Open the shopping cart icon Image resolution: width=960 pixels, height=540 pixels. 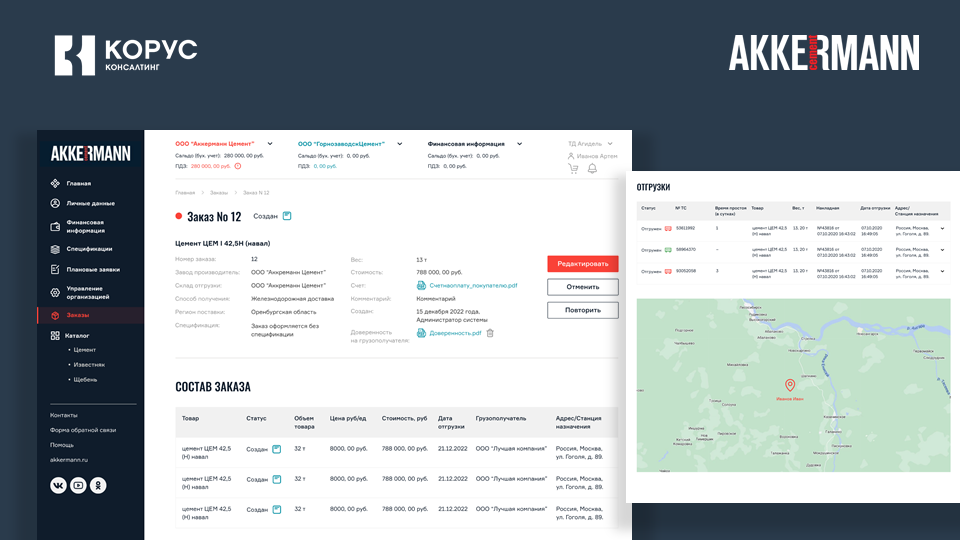[573, 168]
